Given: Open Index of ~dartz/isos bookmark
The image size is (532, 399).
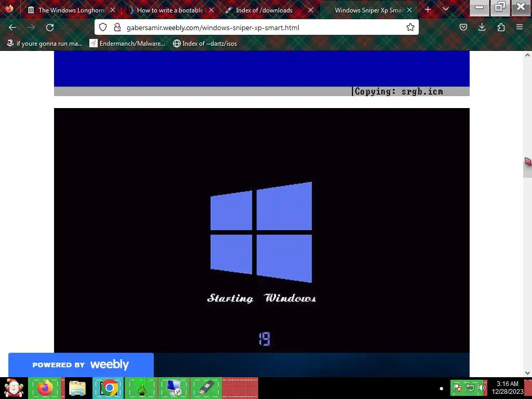Looking at the screenshot, I should point(205,44).
